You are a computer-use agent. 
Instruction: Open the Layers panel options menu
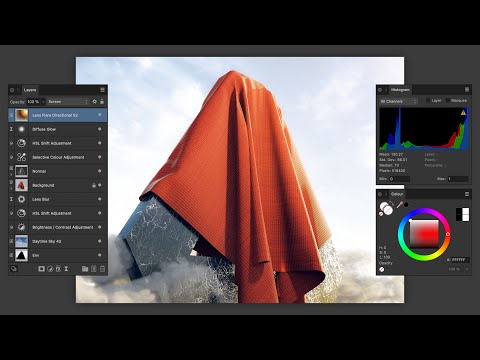tap(102, 90)
